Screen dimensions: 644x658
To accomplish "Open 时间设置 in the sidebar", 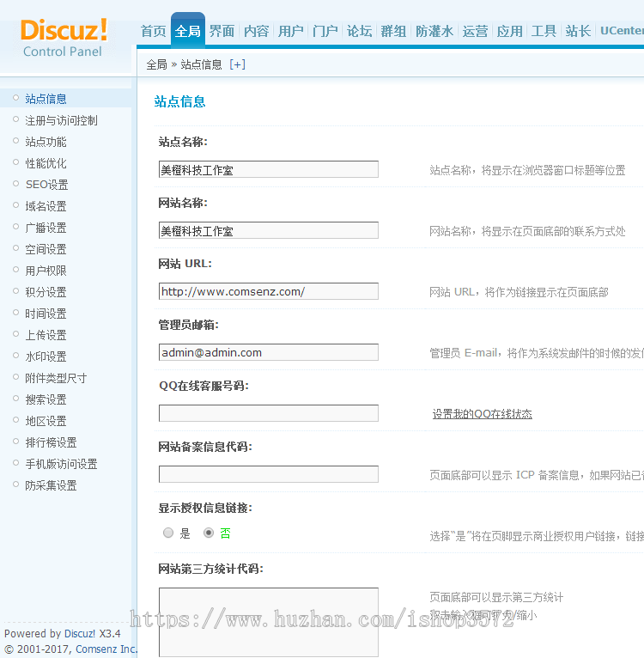I will coord(46,314).
